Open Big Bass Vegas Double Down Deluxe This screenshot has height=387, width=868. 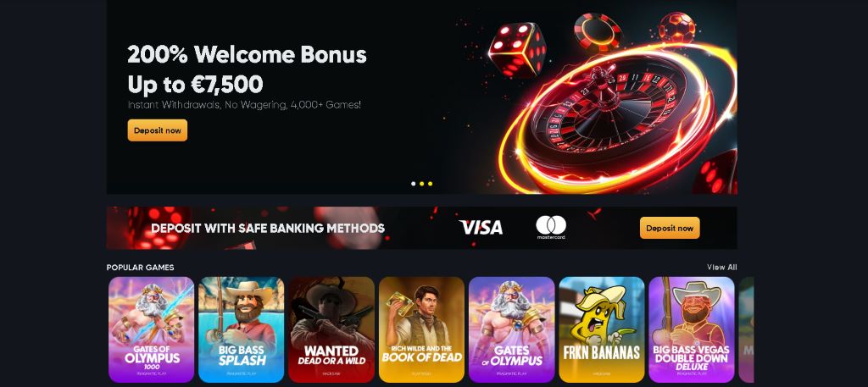click(692, 329)
